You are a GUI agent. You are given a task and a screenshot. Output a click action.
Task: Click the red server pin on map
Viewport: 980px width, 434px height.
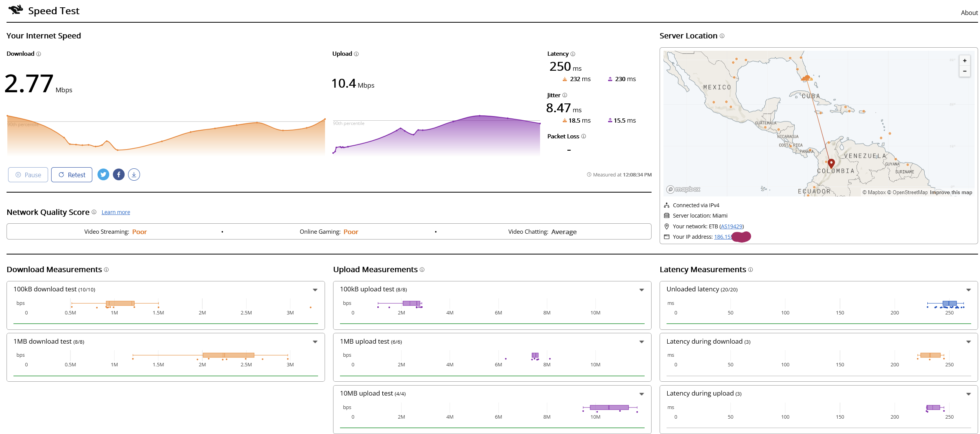pyautogui.click(x=831, y=163)
